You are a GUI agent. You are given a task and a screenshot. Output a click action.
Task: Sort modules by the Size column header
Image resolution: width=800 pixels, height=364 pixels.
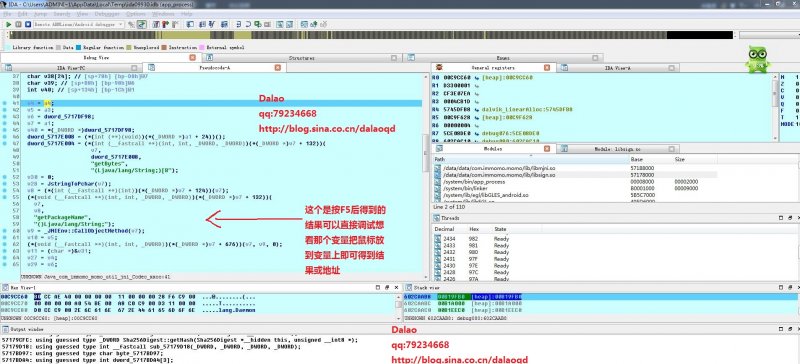695,159
